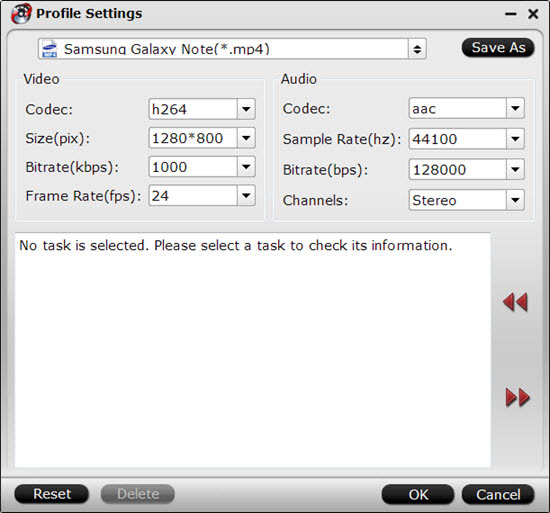The image size is (550, 513).
Task: Open the Video Bitrate(kbps) dropdown arrow
Action: click(246, 167)
